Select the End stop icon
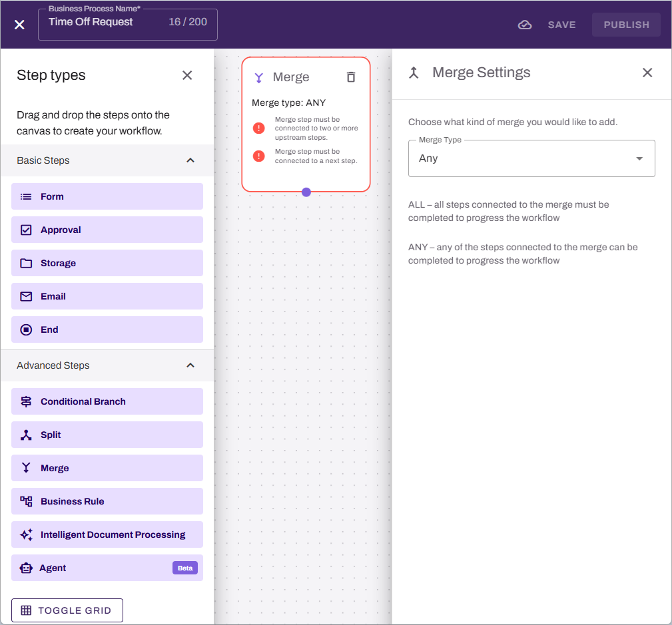This screenshot has width=672, height=625. click(x=26, y=330)
